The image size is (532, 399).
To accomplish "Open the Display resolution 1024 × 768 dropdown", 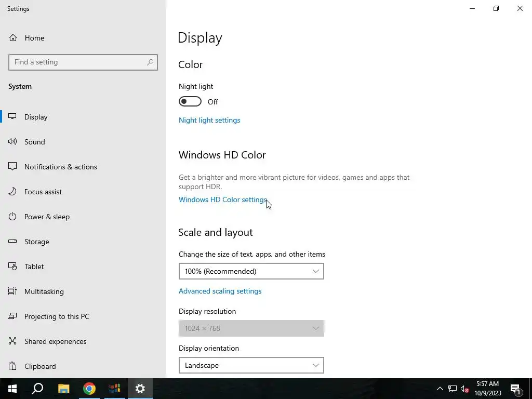I will tap(251, 328).
